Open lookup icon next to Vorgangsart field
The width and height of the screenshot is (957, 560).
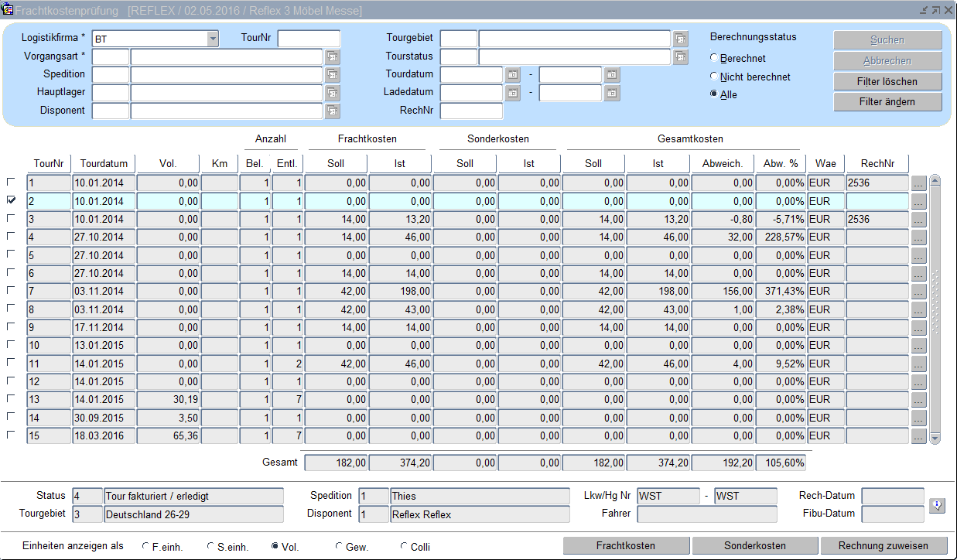(333, 56)
